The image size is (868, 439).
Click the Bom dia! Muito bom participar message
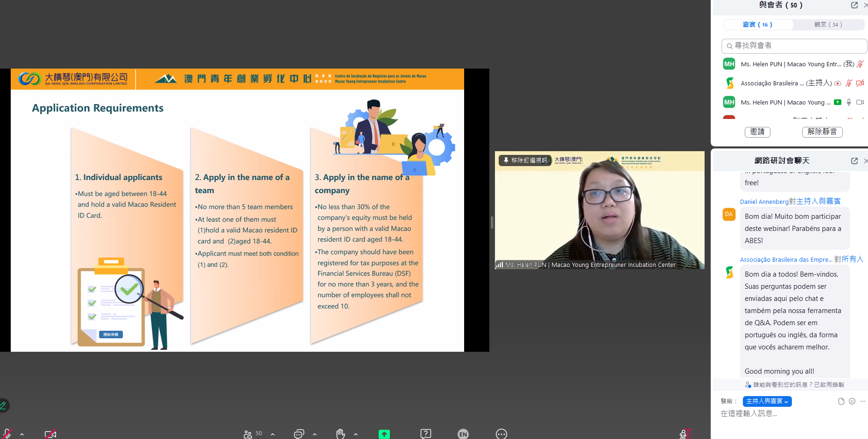[795, 229]
